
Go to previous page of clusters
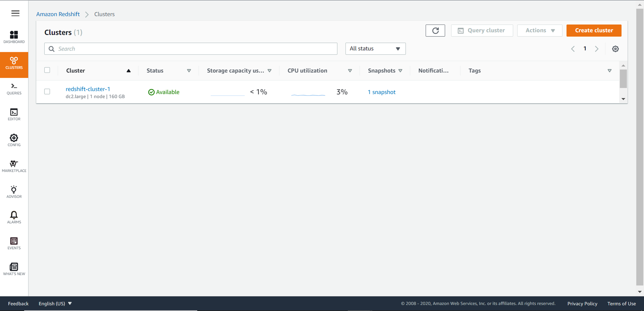coord(573,49)
